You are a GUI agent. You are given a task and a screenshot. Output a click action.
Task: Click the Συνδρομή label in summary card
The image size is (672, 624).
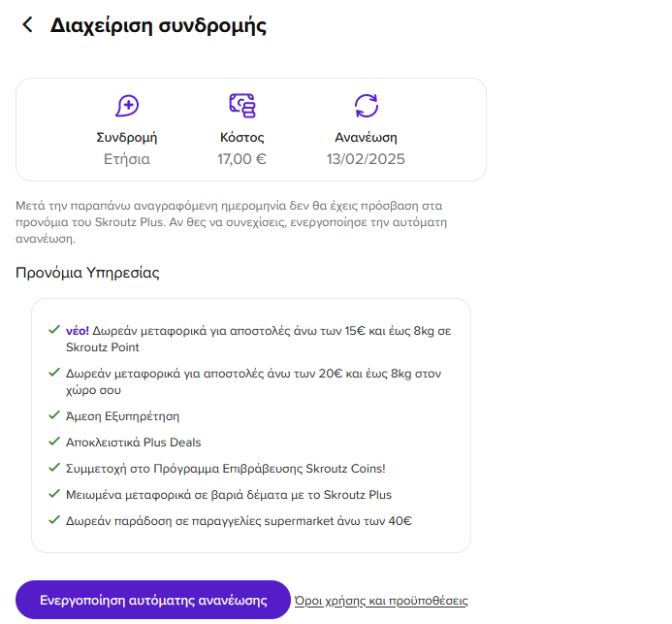127,138
